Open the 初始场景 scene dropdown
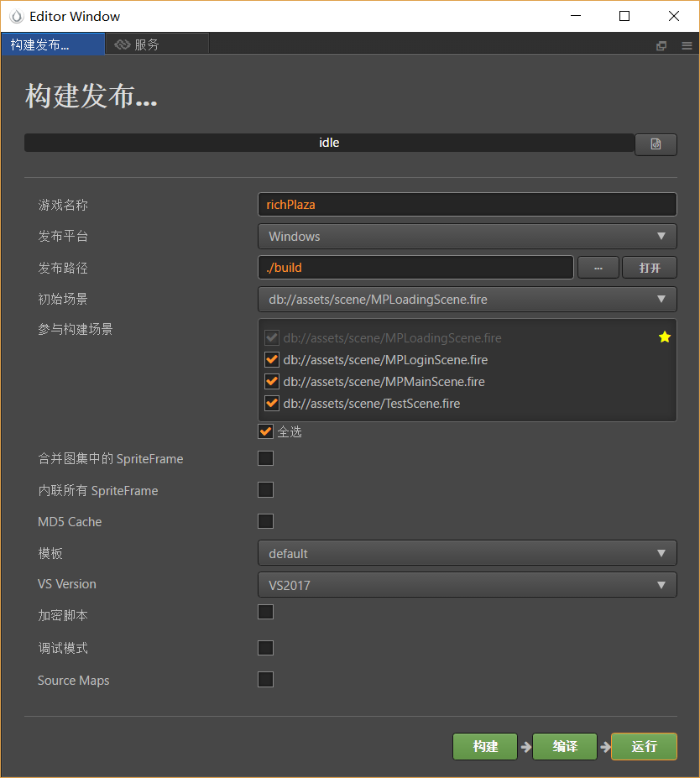The width and height of the screenshot is (700, 778). click(467, 299)
